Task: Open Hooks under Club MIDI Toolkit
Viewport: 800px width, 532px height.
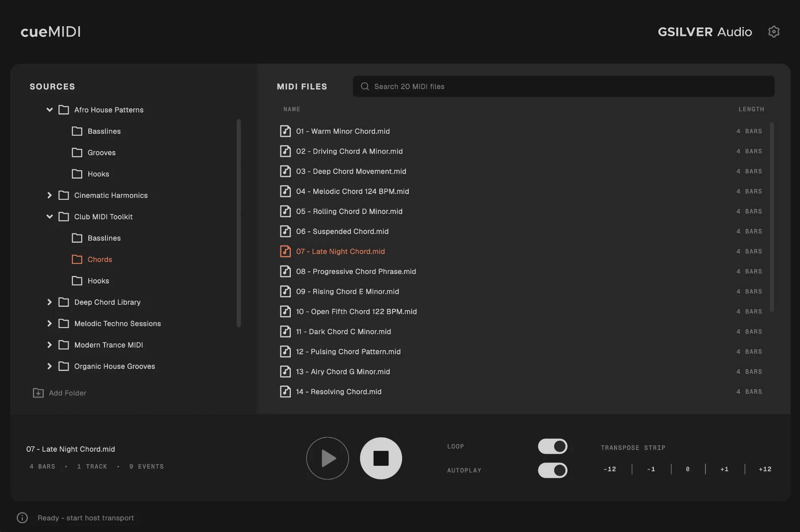Action: [98, 281]
